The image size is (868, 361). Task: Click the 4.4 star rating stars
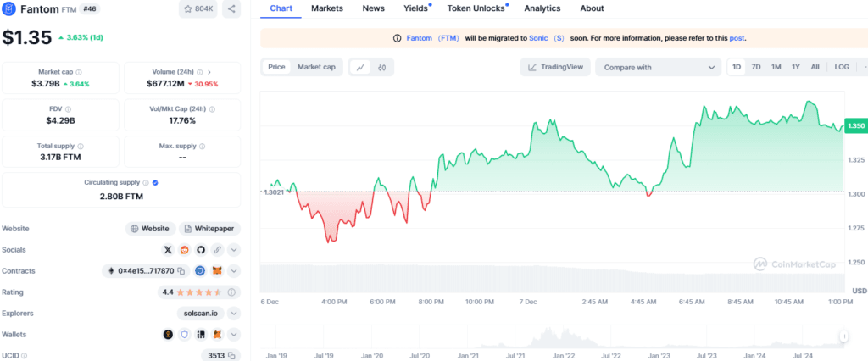coord(199,292)
